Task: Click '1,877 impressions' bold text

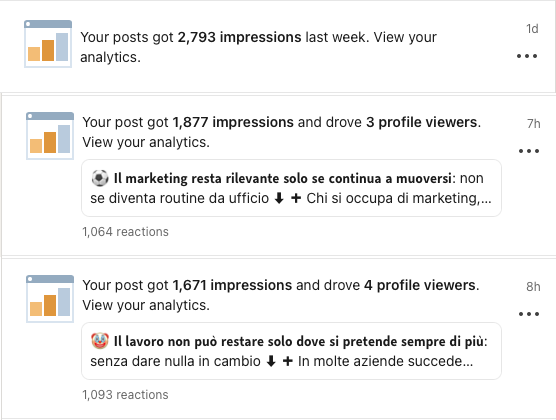Action: [x=233, y=122]
